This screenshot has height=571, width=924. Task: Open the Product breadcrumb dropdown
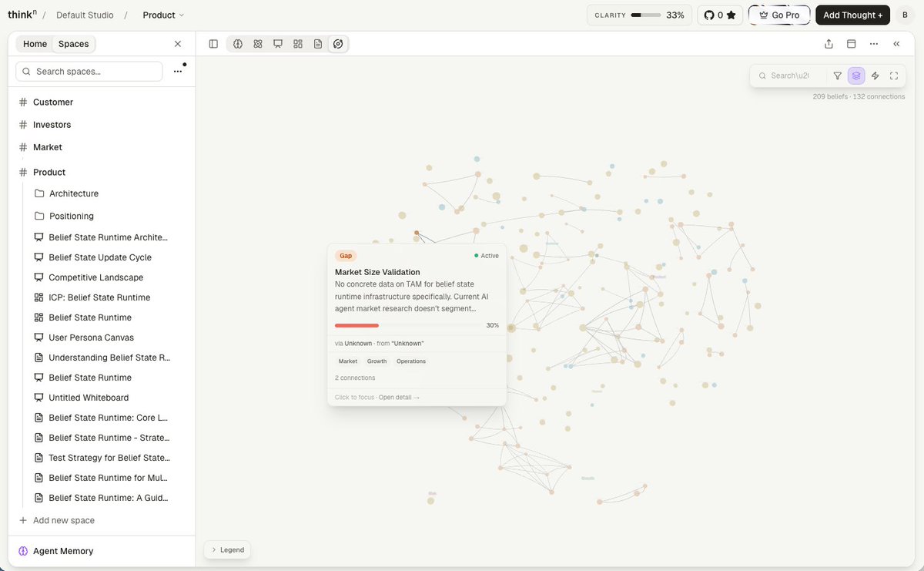163,15
